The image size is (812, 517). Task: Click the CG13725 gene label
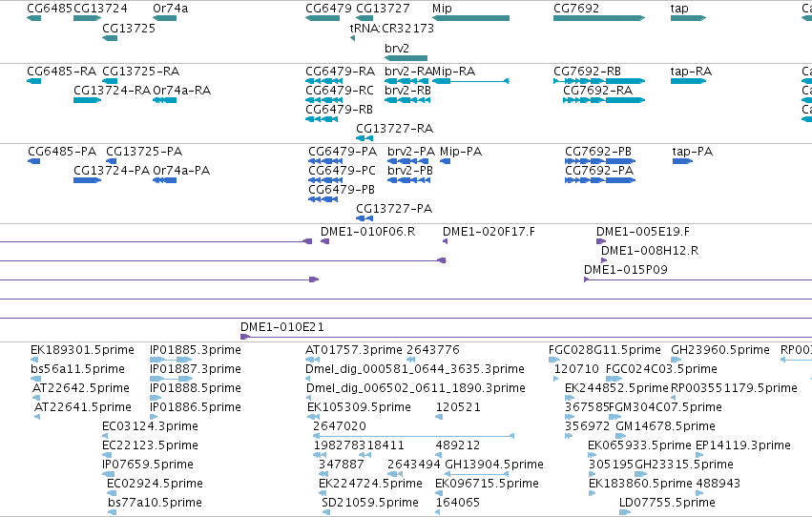tap(129, 29)
